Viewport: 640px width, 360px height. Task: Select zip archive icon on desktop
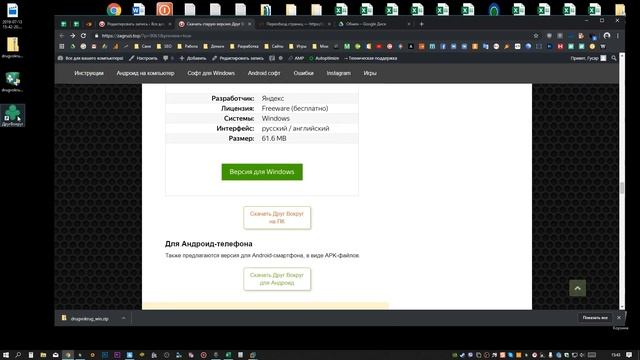[x=12, y=47]
